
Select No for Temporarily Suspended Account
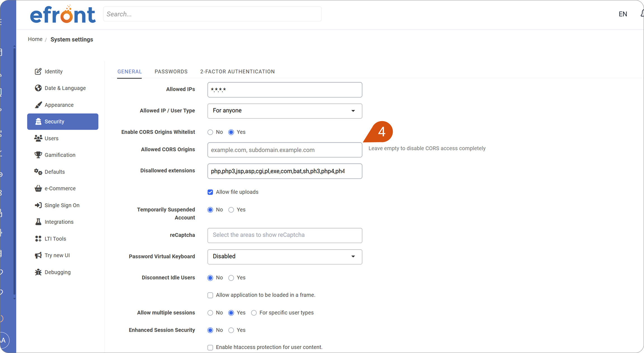[210, 210]
